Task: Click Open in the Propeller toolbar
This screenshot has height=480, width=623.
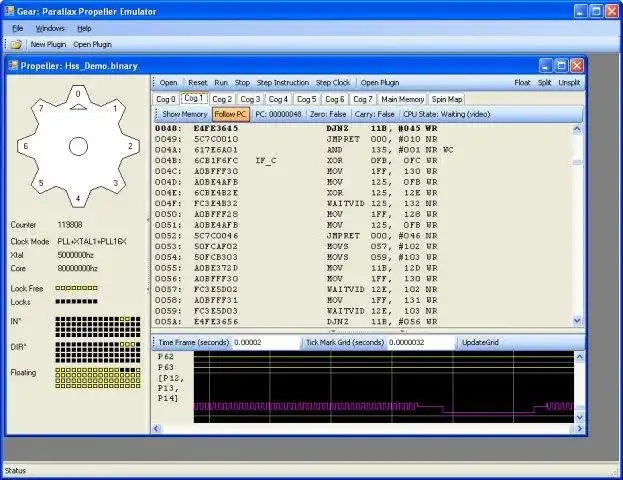Action: pos(168,82)
